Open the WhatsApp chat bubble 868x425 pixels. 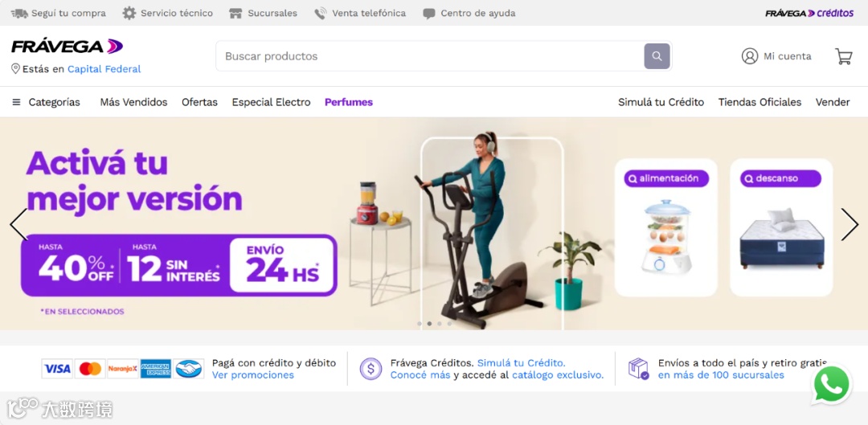(832, 385)
